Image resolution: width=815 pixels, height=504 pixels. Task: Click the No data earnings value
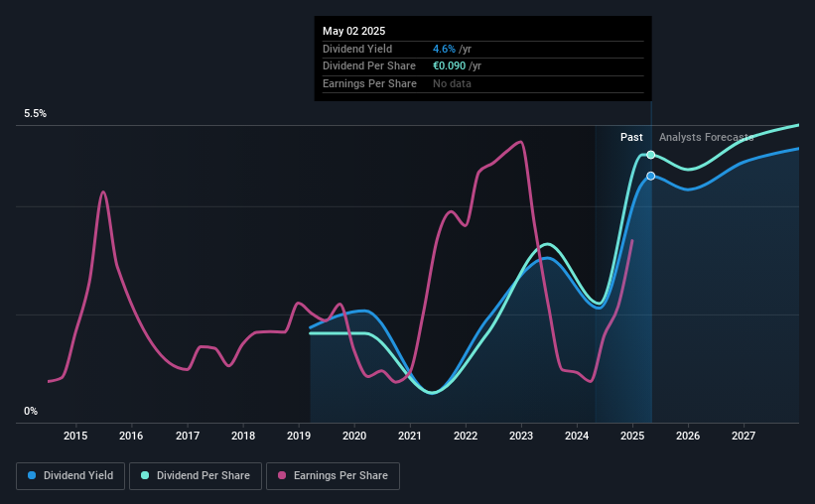[x=453, y=83]
